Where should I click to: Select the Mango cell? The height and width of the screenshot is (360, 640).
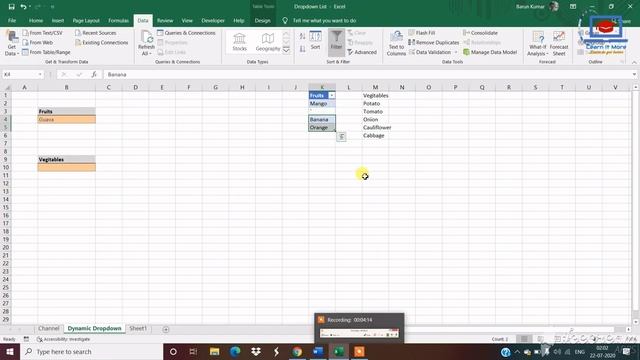pyautogui.click(x=322, y=103)
